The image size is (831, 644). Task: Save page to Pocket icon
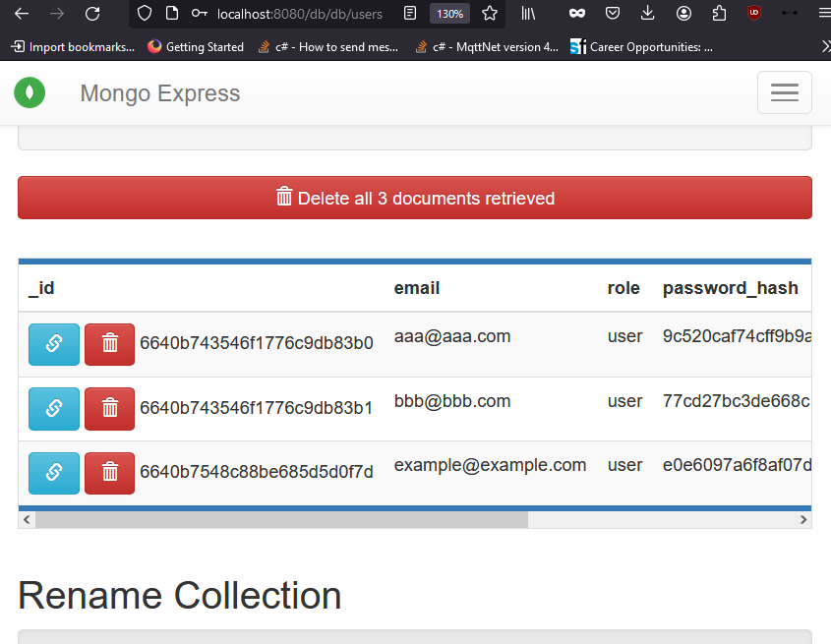point(612,13)
